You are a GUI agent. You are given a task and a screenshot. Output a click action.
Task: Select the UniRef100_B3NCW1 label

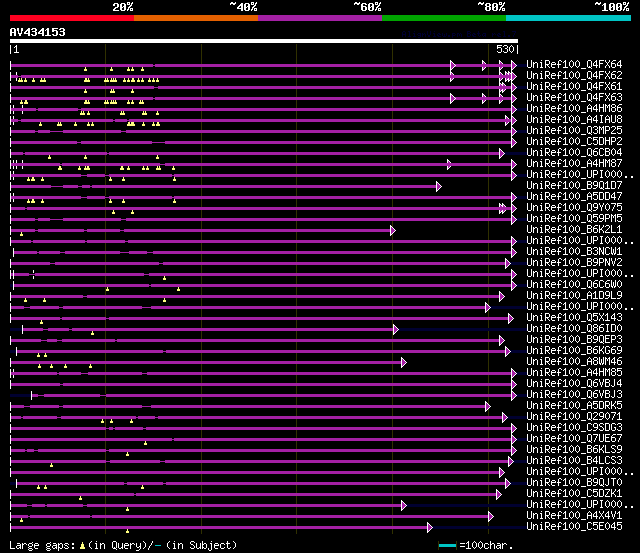[x=574, y=252]
